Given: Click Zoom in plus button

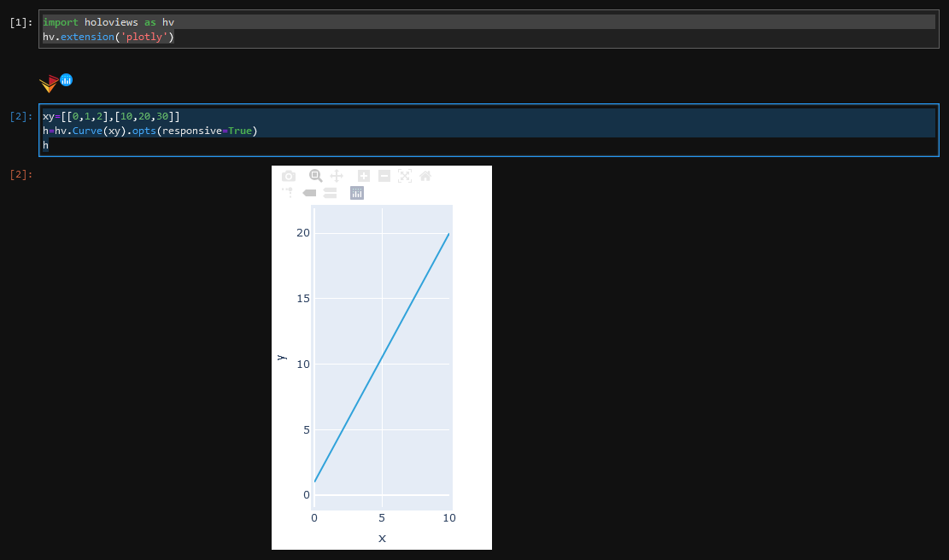Looking at the screenshot, I should point(364,176).
